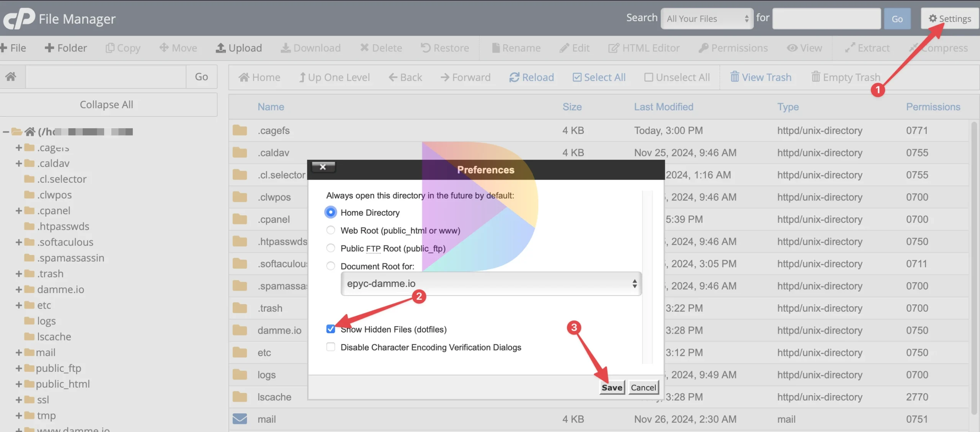The height and width of the screenshot is (432, 980).
Task: Expand the mail tree folder
Action: coord(18,352)
